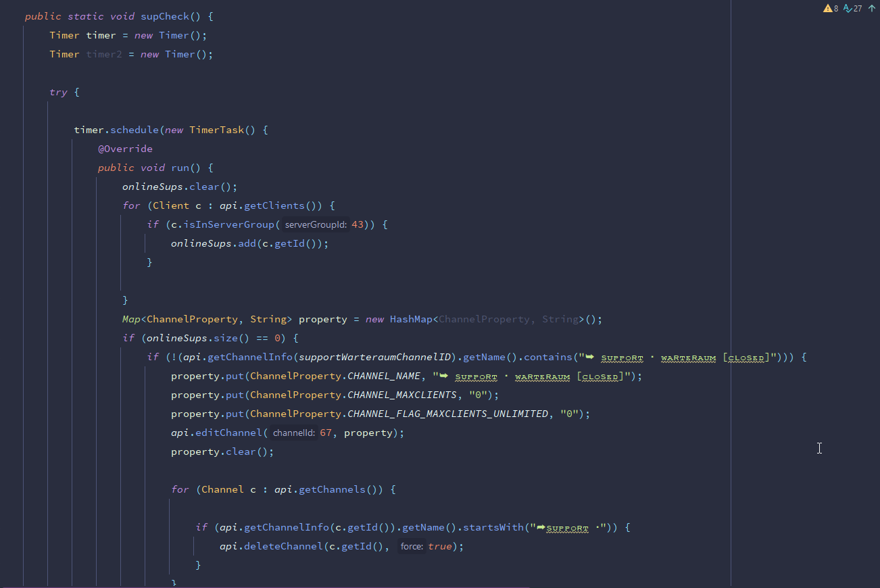The height and width of the screenshot is (588, 880).
Task: Click the @Override annotation
Action: (125, 149)
